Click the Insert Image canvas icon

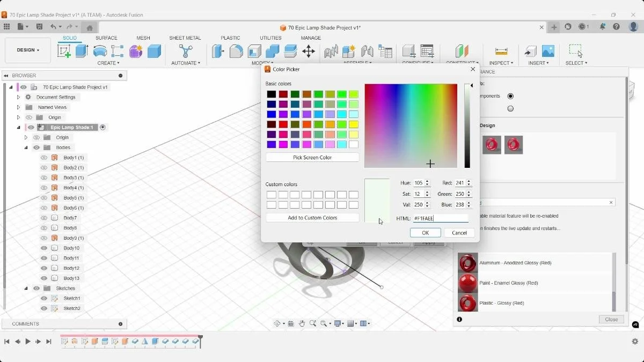pyautogui.click(x=548, y=51)
